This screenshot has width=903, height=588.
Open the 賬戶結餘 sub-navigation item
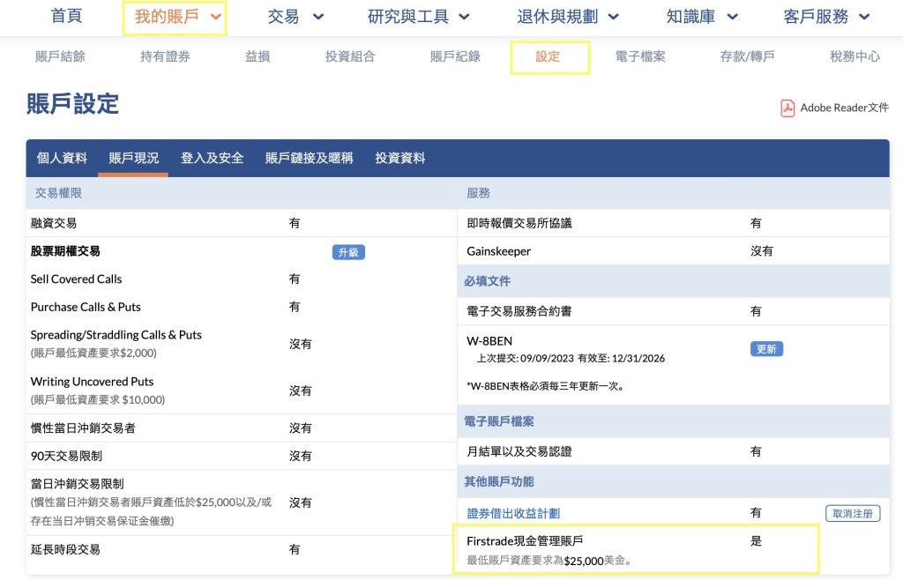(x=60, y=56)
